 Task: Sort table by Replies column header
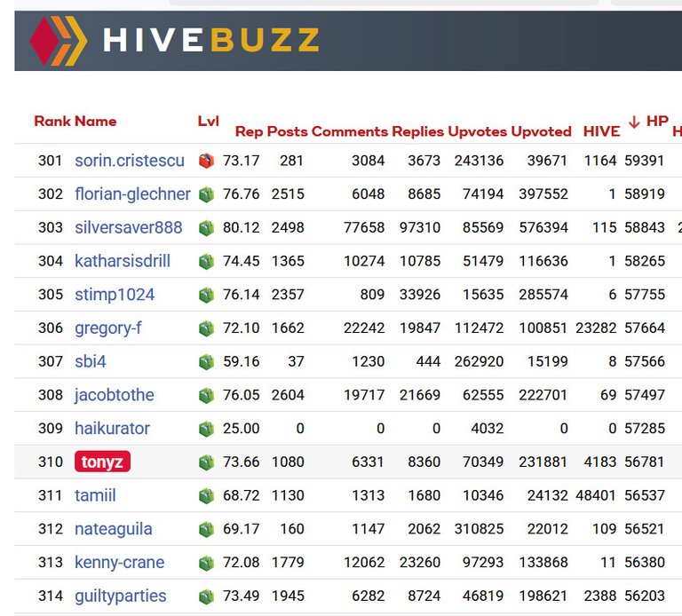418,131
